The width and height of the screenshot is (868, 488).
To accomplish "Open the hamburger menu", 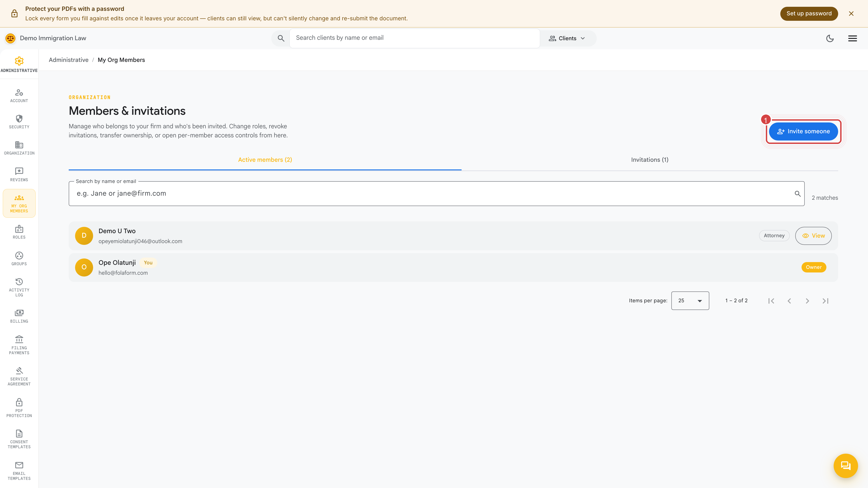I will 852,38.
